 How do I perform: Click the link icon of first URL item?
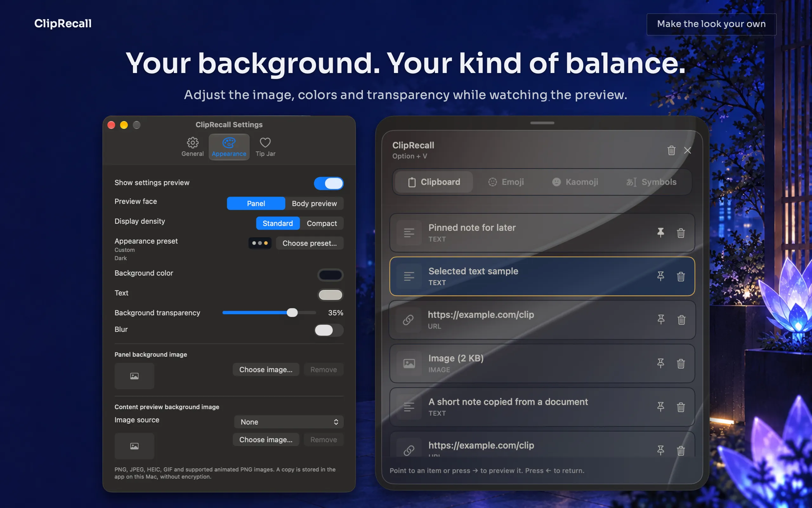(408, 320)
